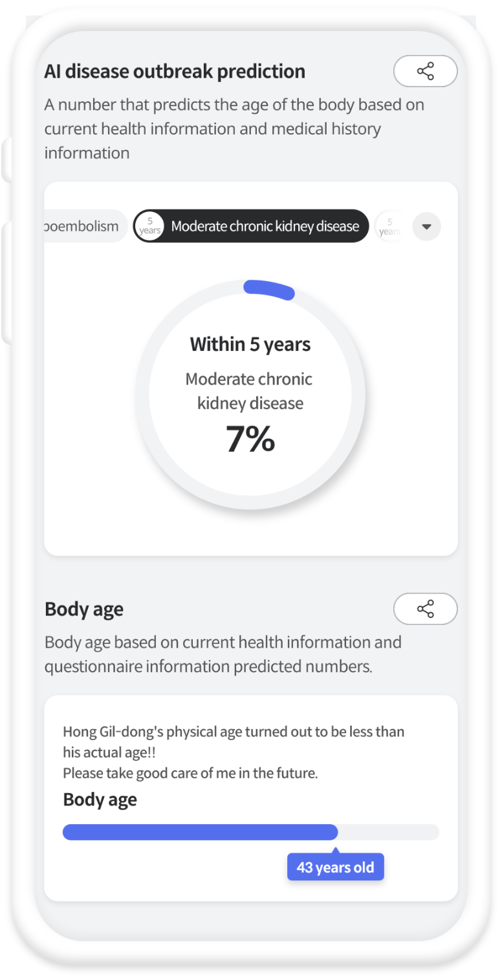Share the AI disease outbreak prediction
This screenshot has width=502, height=980.
pos(425,71)
